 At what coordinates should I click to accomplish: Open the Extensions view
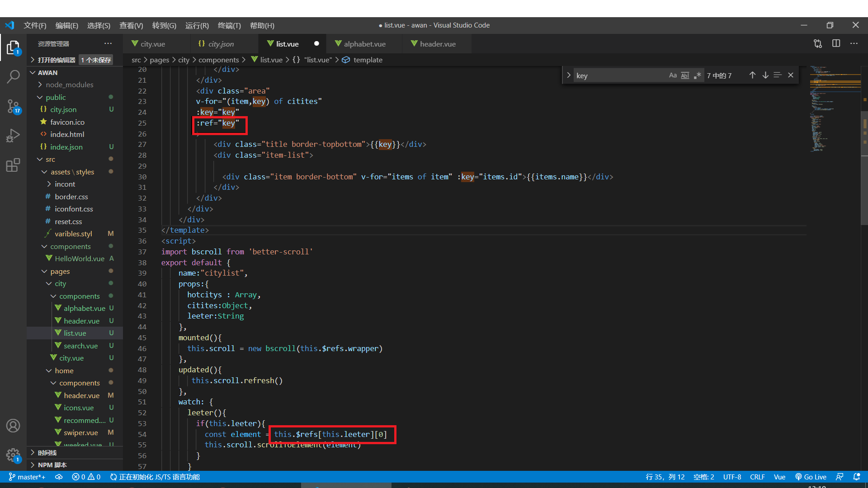[x=13, y=165]
